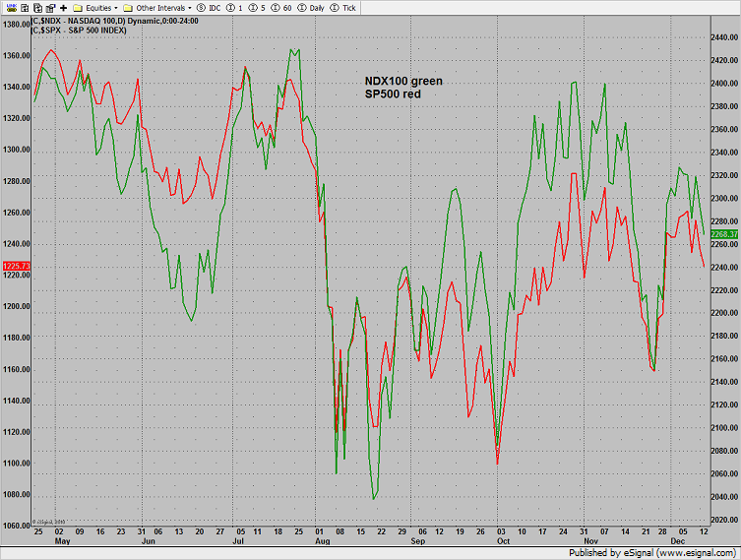
Task: Click the Oct month label on time axis
Action: coord(503,541)
